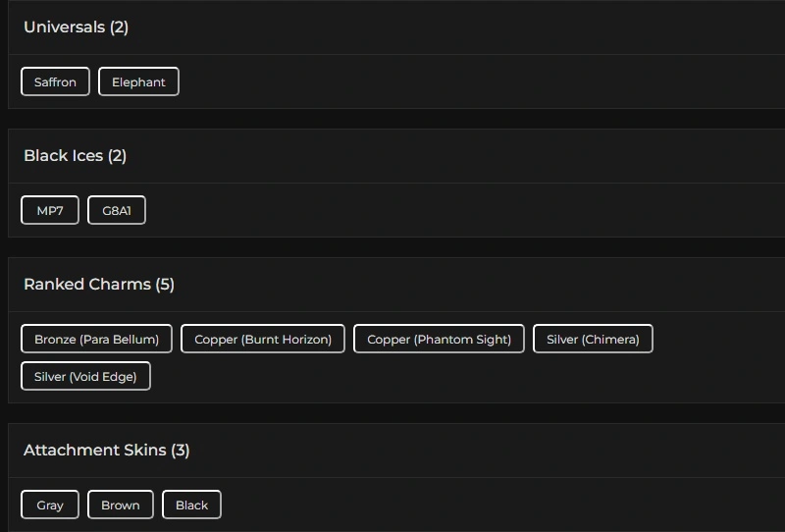This screenshot has height=532, width=785.
Task: Select the Silver (Void Edge) charm
Action: [85, 376]
